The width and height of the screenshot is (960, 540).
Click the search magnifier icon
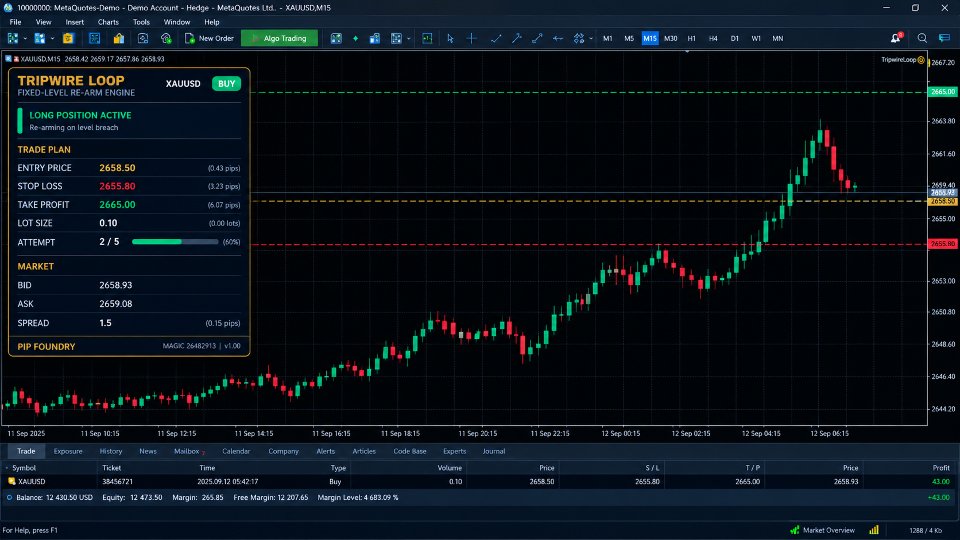922,38
